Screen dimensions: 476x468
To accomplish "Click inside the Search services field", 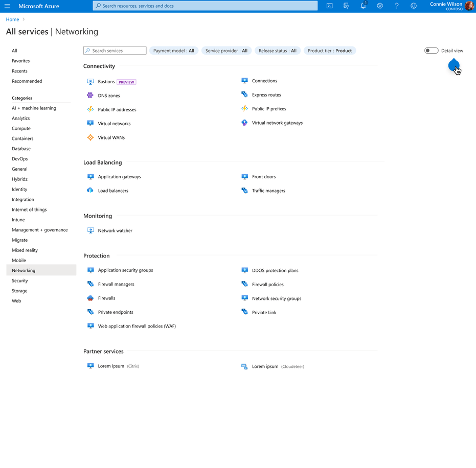I will pyautogui.click(x=115, y=51).
